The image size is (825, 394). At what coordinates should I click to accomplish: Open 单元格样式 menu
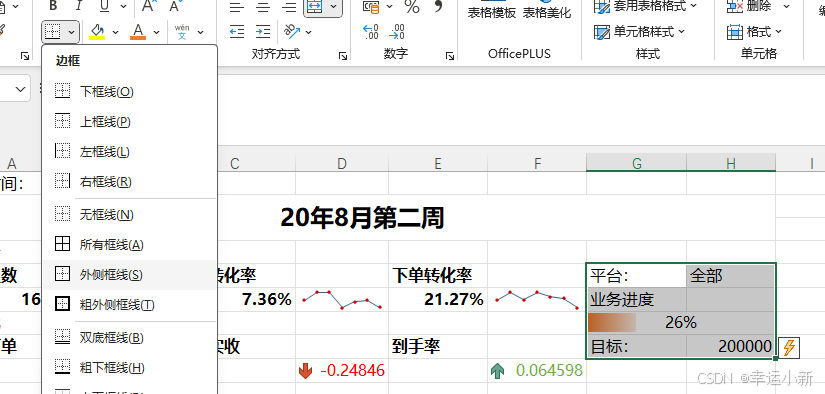(x=640, y=32)
